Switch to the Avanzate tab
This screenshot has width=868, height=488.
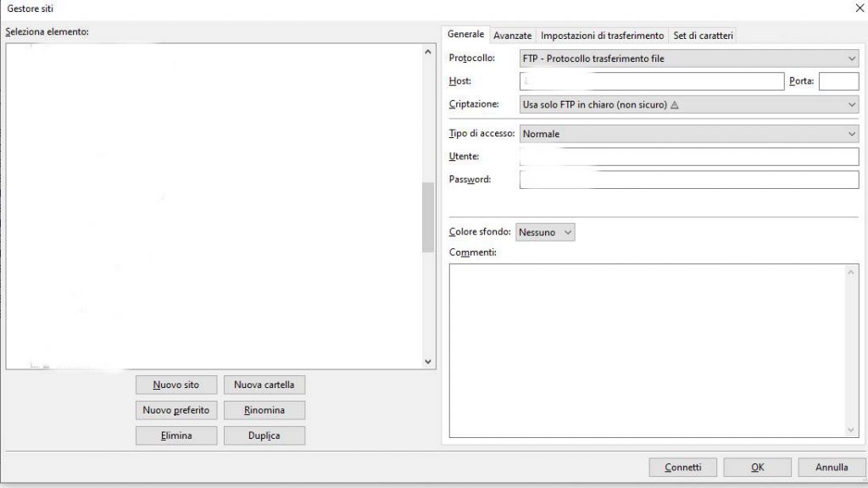pyautogui.click(x=513, y=36)
